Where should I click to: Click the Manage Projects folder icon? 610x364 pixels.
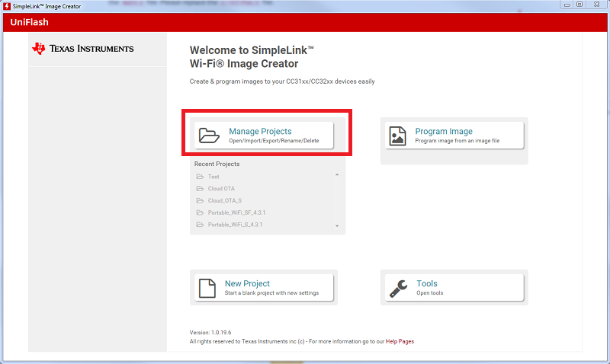[x=208, y=136]
